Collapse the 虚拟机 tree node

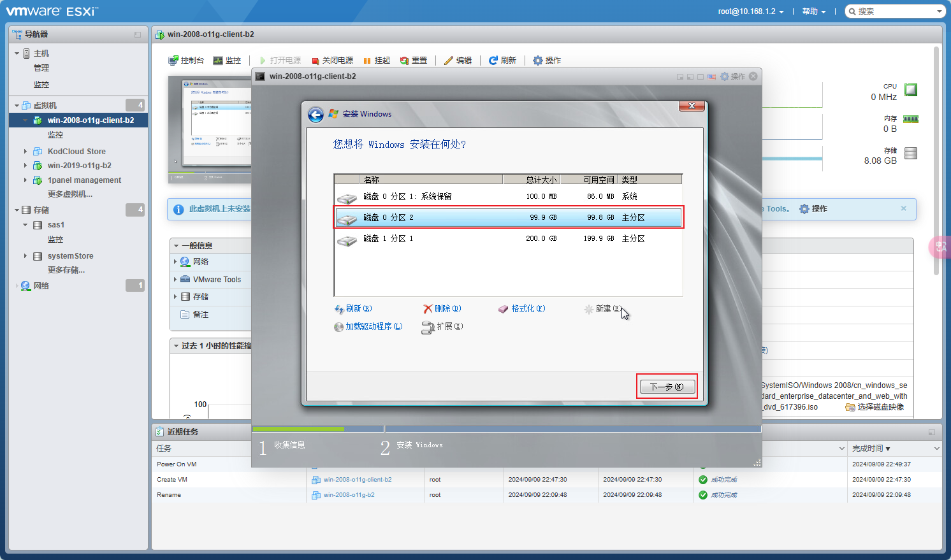(17, 105)
